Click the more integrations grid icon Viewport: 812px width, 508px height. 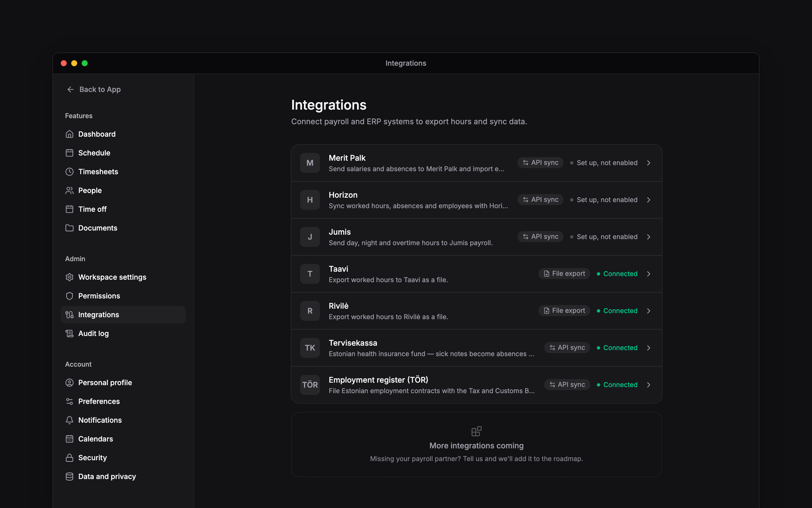[x=476, y=431]
